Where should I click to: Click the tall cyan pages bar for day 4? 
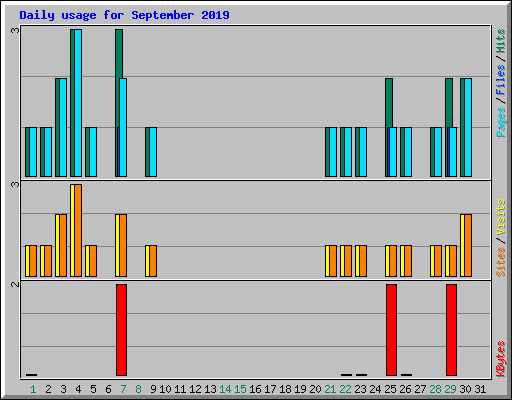pos(78,103)
